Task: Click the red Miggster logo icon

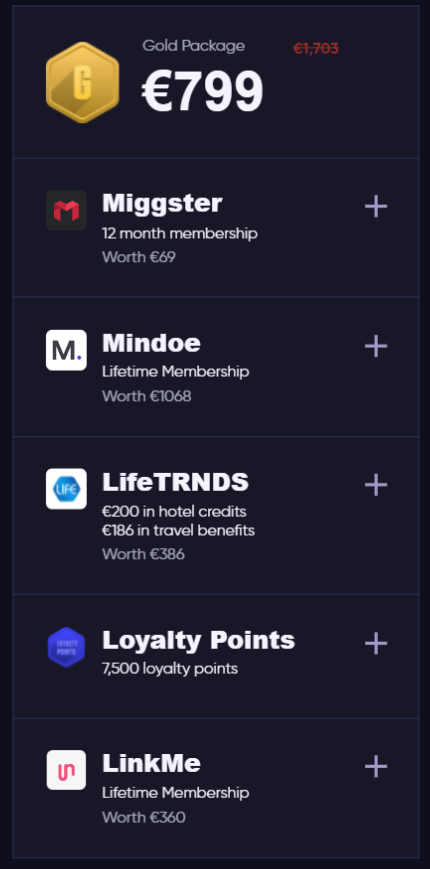Action: click(66, 210)
